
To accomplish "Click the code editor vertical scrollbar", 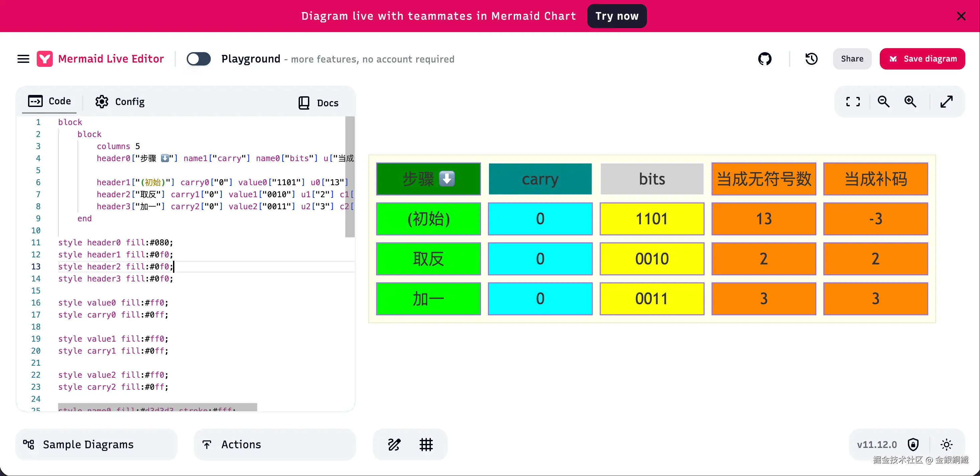I will (x=350, y=177).
